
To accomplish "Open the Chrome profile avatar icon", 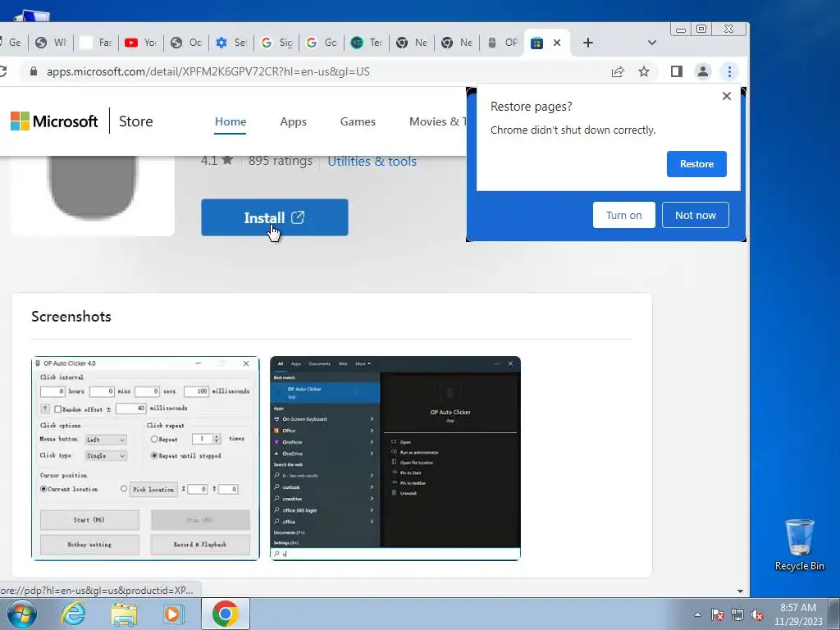I will (703, 71).
